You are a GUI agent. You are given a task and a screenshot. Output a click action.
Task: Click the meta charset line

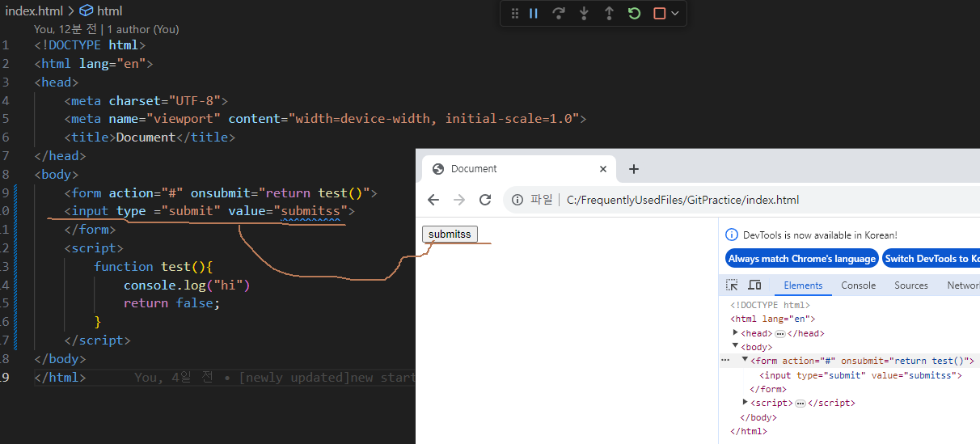[146, 100]
